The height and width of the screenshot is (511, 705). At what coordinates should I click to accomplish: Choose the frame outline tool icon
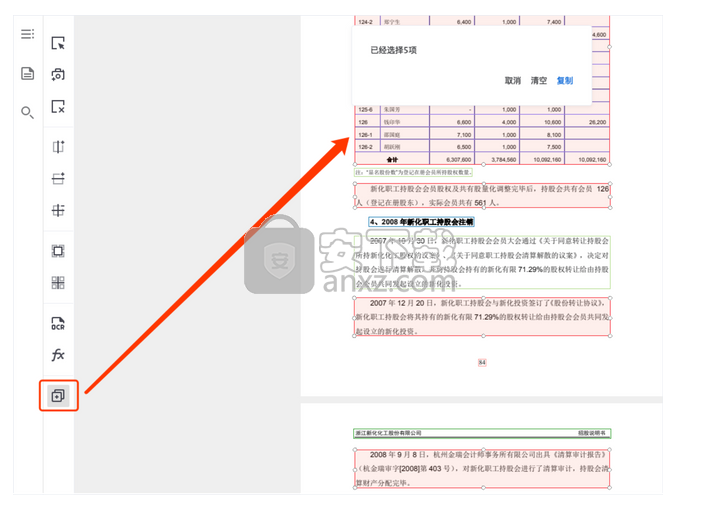click(58, 250)
